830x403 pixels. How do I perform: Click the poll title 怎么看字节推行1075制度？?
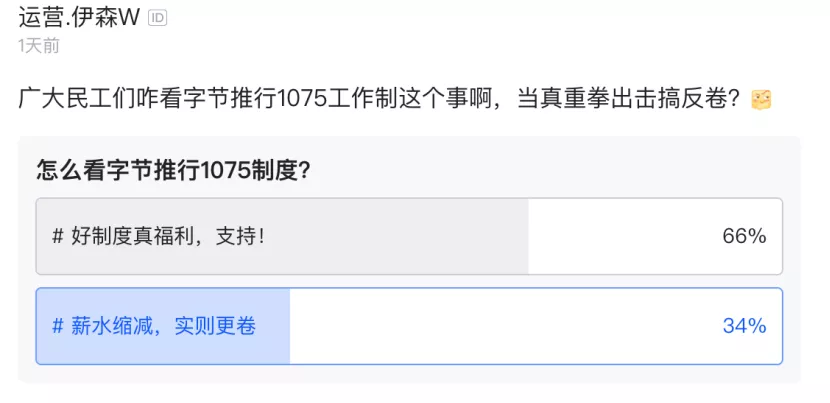[174, 171]
